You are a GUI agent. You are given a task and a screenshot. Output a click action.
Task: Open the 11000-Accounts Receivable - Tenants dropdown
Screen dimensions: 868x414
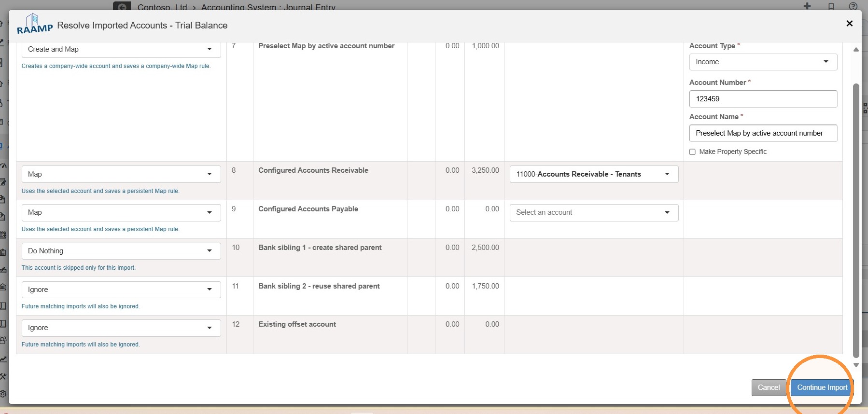tap(594, 174)
